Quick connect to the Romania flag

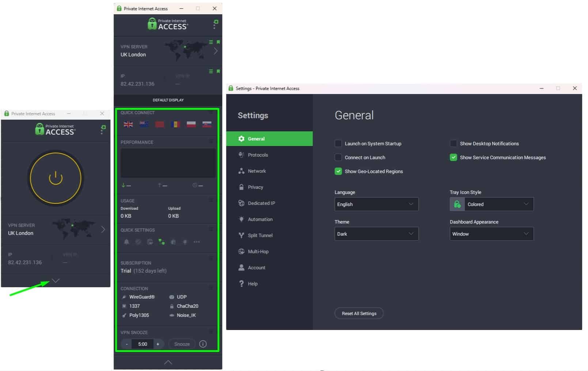[175, 124]
